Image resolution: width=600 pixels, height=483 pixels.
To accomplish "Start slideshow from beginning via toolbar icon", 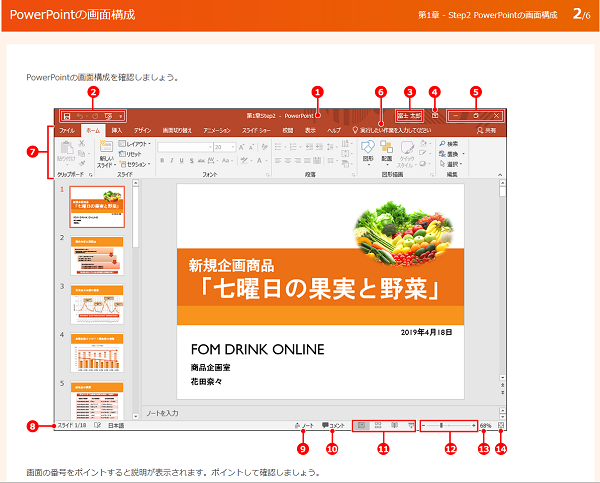I will 109,116.
